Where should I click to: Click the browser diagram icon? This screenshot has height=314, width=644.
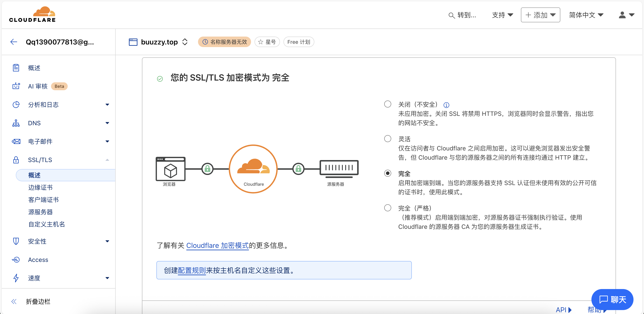170,169
